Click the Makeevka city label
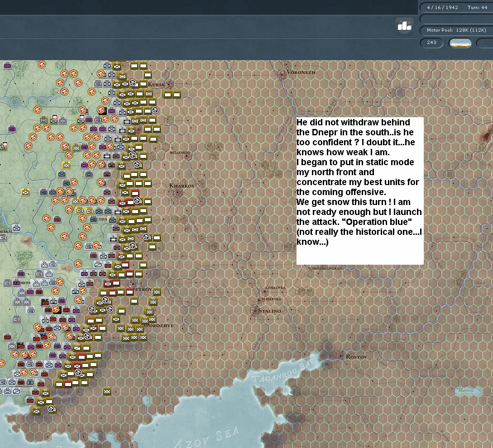The image size is (493, 448). pos(271,299)
